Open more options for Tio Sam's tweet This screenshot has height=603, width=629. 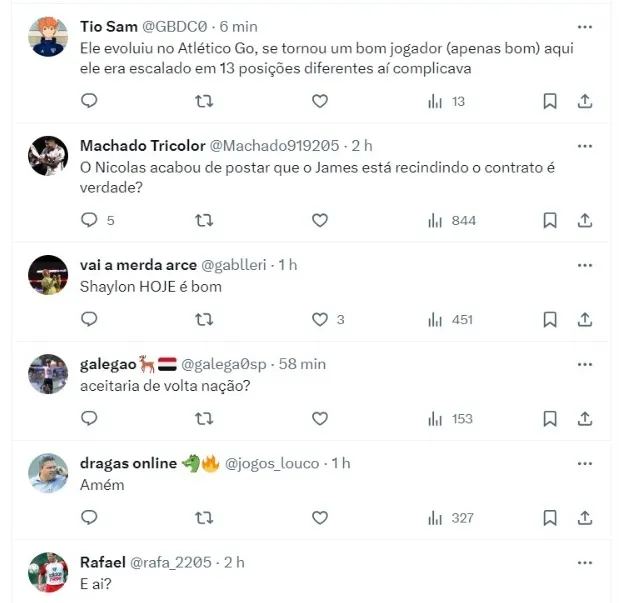pos(585,27)
